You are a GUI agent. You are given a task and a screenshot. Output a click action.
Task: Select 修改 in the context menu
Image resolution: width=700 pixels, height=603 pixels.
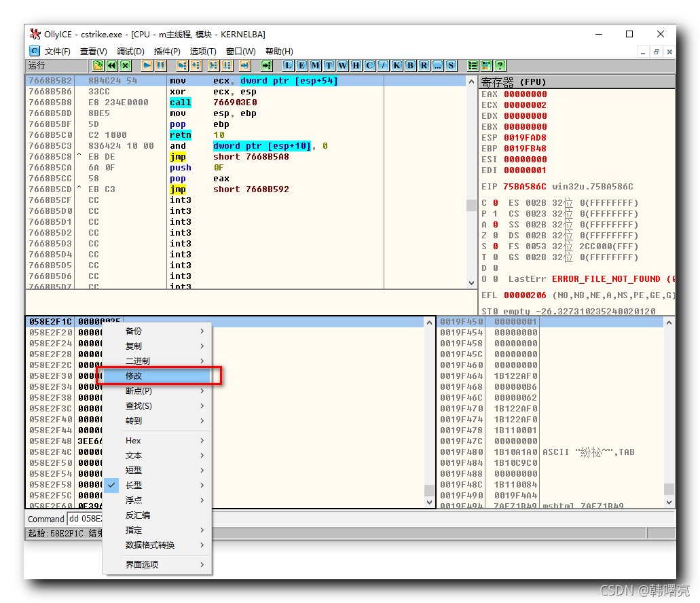[157, 376]
